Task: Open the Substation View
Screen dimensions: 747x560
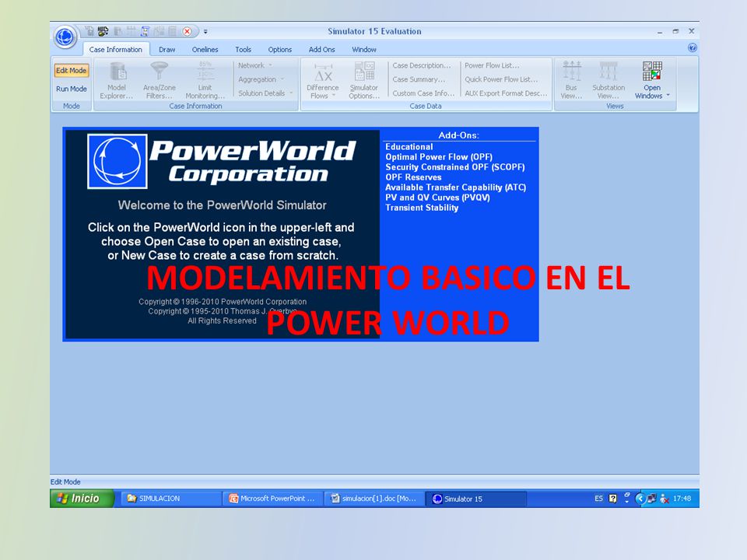Action: 608,80
